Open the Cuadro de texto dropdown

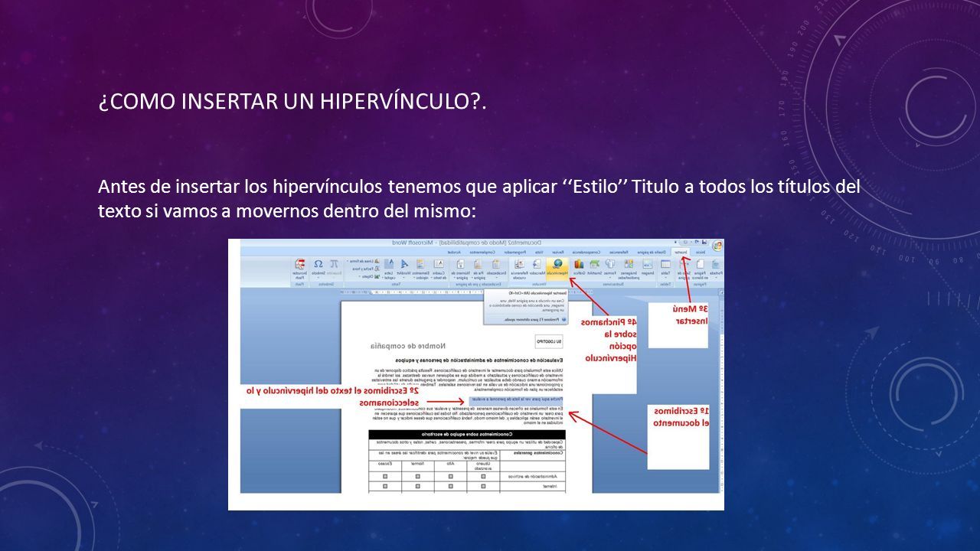[439, 268]
